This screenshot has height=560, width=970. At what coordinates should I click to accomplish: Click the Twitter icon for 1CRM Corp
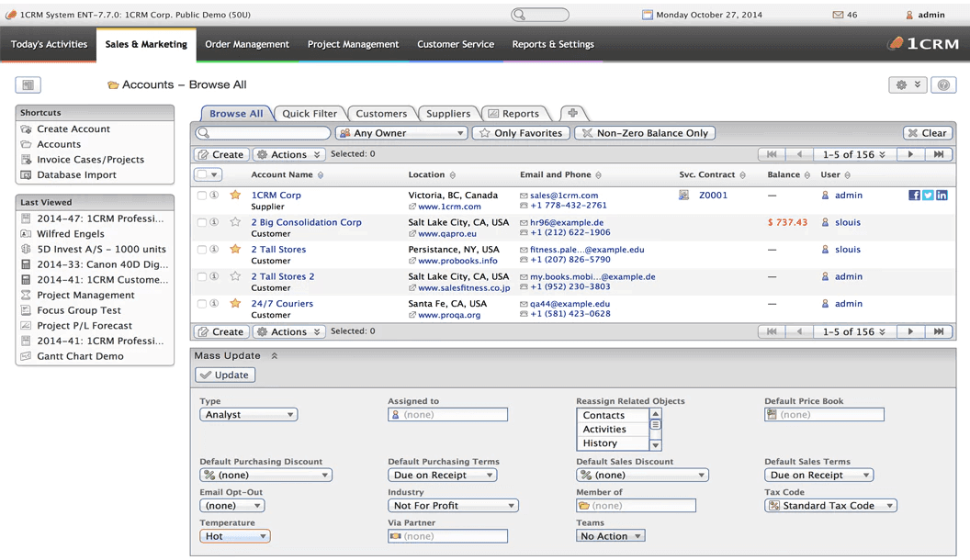[928, 196]
